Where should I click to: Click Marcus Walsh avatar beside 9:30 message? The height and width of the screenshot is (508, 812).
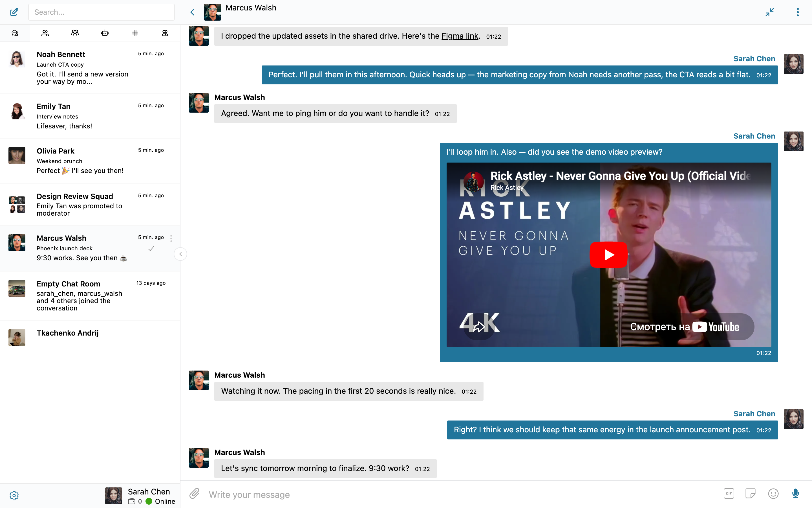pos(199,457)
